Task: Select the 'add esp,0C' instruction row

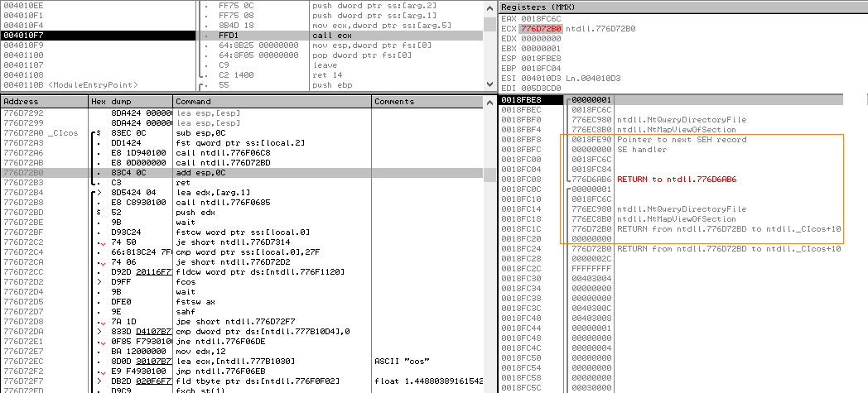Action: pos(199,174)
